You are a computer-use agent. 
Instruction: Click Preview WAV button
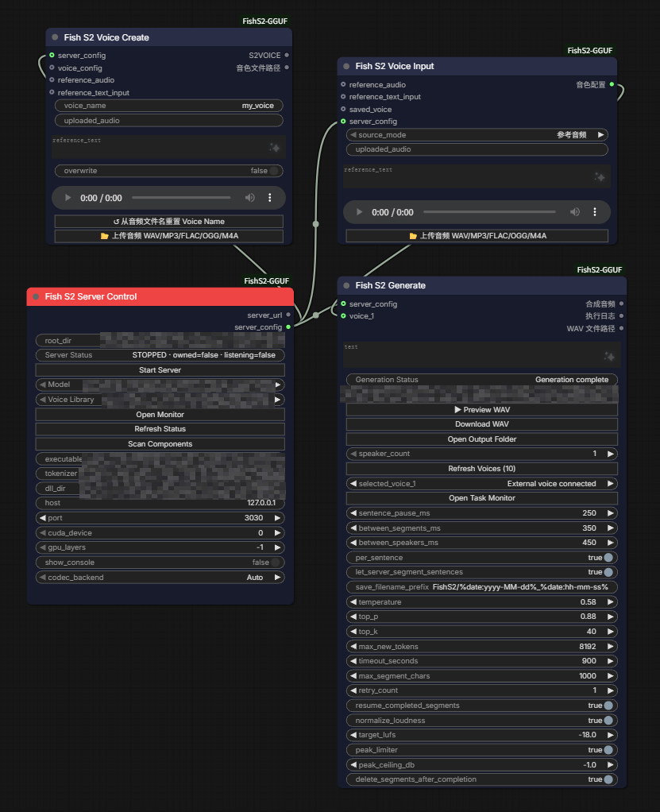point(482,410)
